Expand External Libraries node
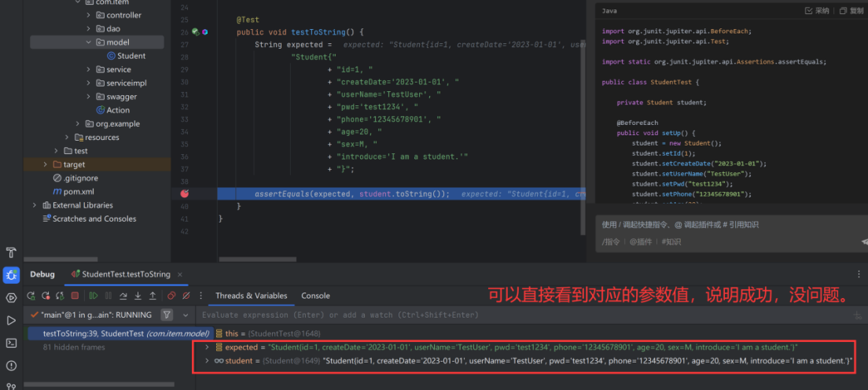868x390 pixels. 35,205
